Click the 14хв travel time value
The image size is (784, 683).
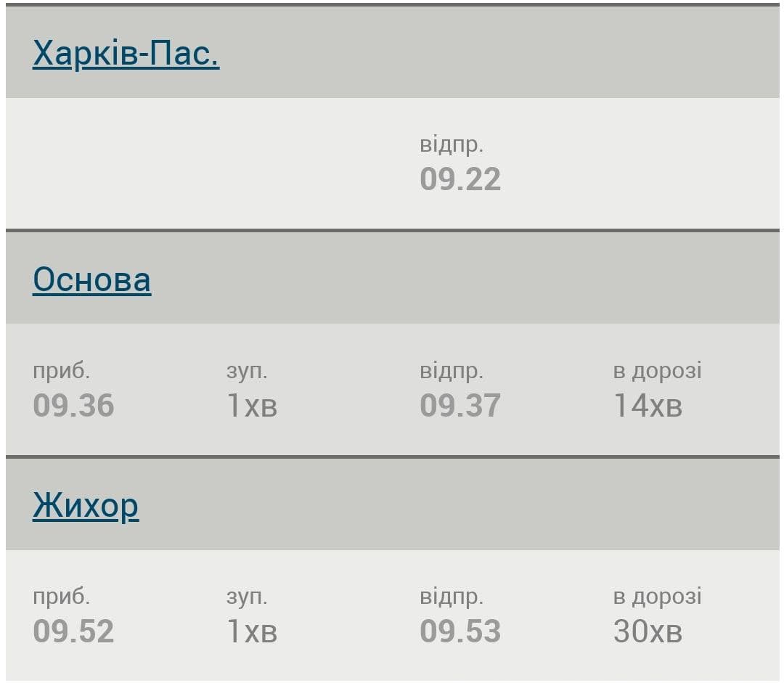(x=648, y=405)
